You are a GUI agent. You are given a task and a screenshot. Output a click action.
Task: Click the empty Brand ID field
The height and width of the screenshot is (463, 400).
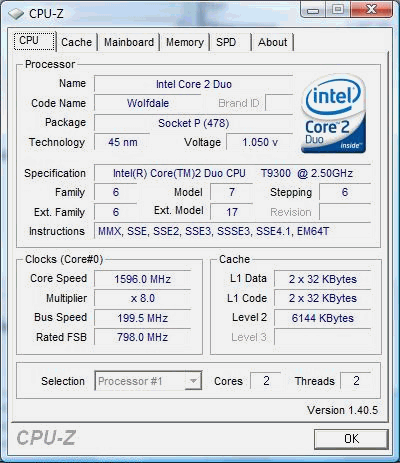click(x=279, y=103)
